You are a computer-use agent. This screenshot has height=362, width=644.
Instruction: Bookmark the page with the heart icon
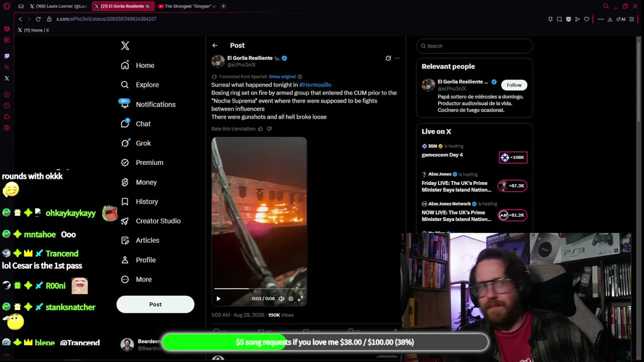click(587, 19)
